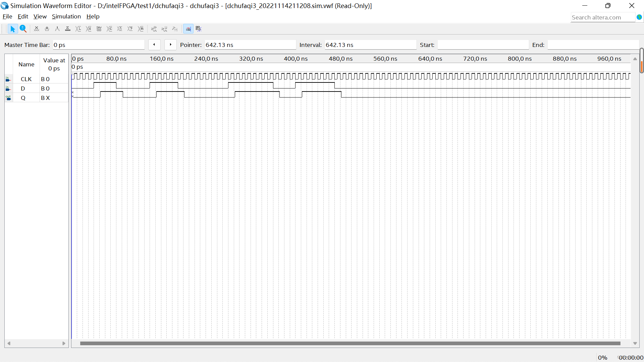
Task: Click the D input pin icon
Action: tap(8, 88)
